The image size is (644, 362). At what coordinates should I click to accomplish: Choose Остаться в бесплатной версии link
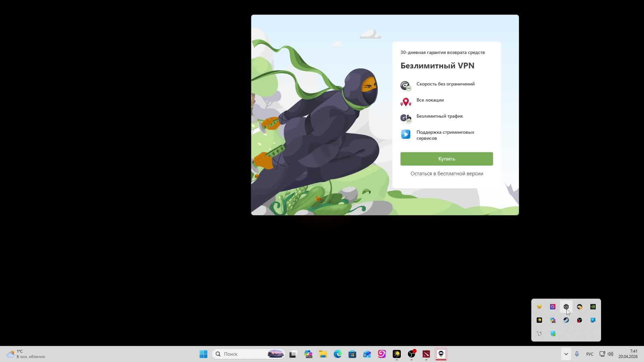[446, 174]
